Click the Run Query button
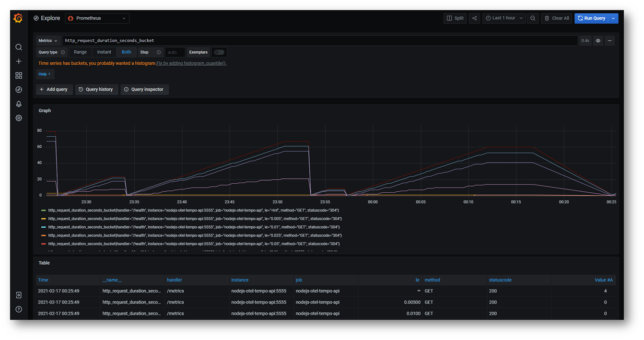 (x=592, y=18)
